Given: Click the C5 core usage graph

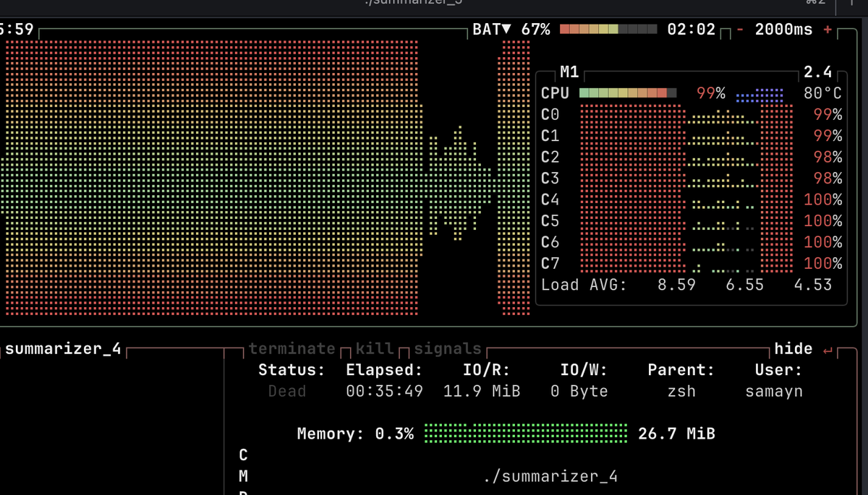Looking at the screenshot, I should (686, 220).
